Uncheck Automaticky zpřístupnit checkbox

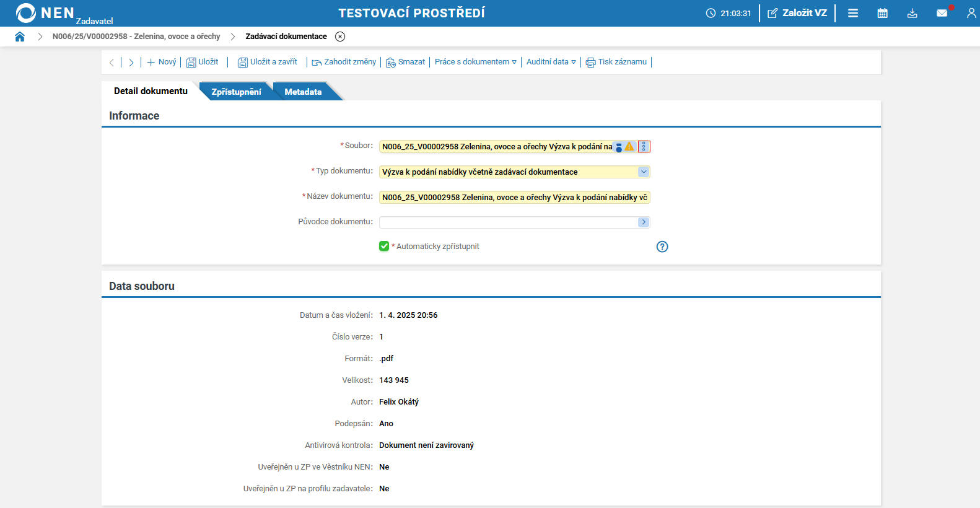click(x=384, y=247)
